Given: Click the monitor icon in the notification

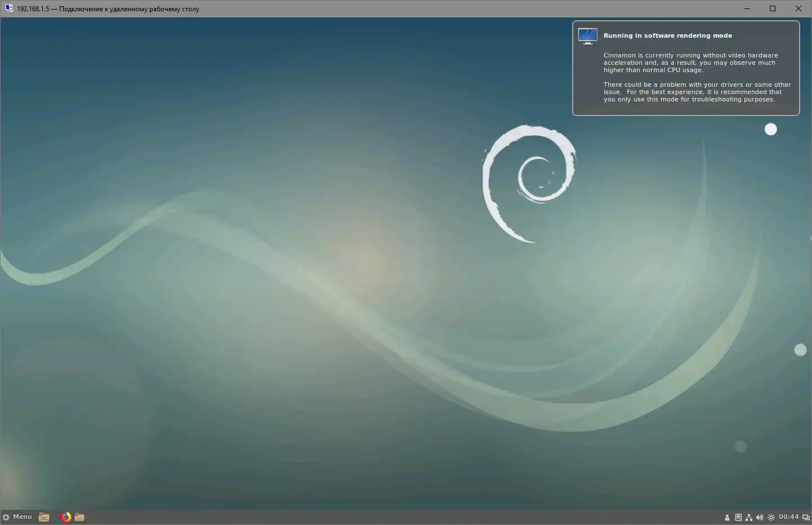Looking at the screenshot, I should tap(587, 36).
